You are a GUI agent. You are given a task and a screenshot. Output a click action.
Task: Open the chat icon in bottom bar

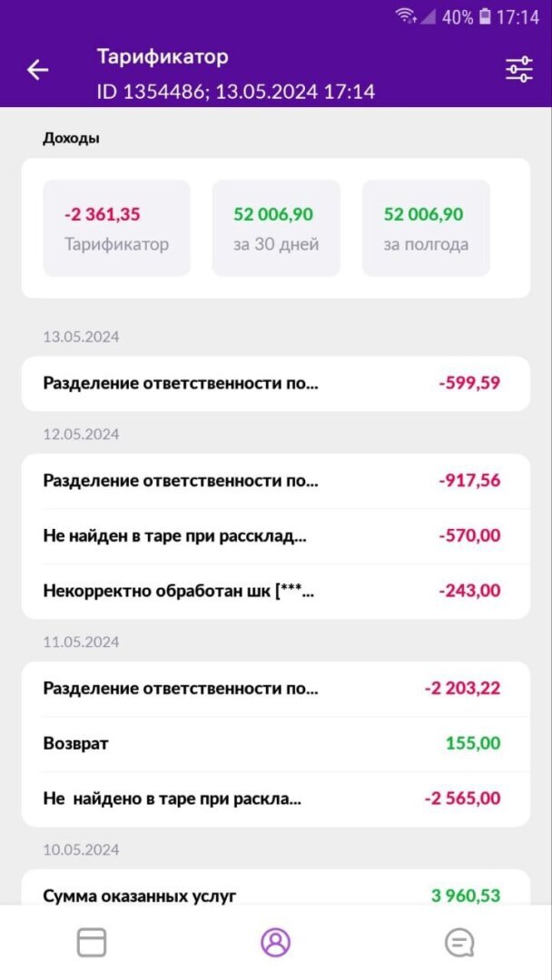[459, 943]
